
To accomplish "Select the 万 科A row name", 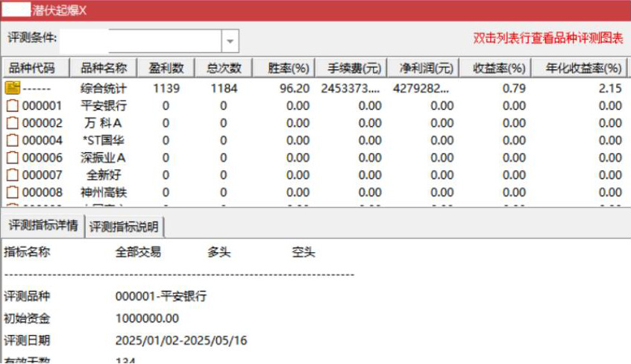I will (104, 123).
